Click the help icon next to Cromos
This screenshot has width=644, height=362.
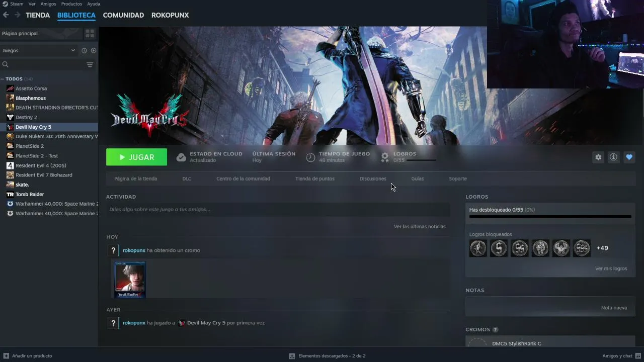(495, 330)
